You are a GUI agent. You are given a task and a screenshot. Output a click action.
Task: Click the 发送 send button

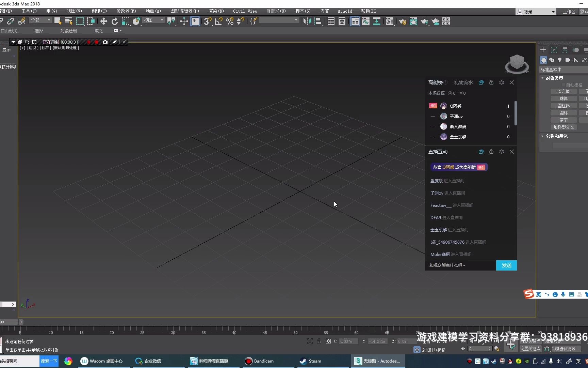tap(506, 265)
